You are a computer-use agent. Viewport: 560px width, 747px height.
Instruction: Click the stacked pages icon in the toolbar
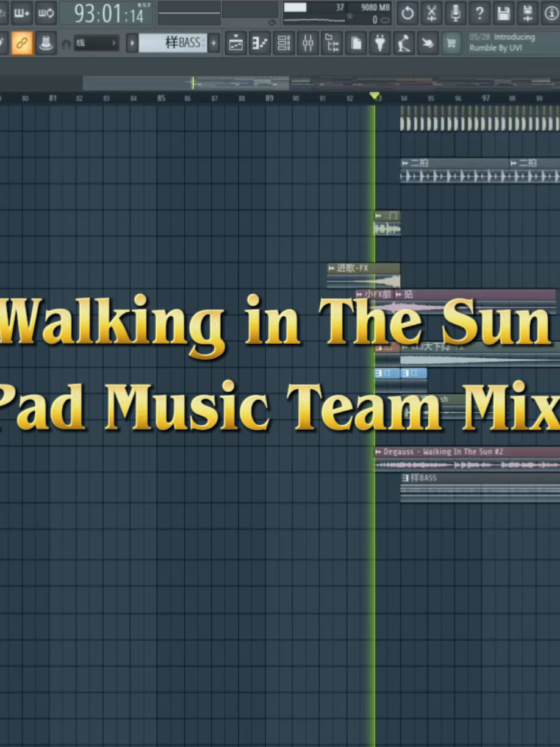click(356, 43)
